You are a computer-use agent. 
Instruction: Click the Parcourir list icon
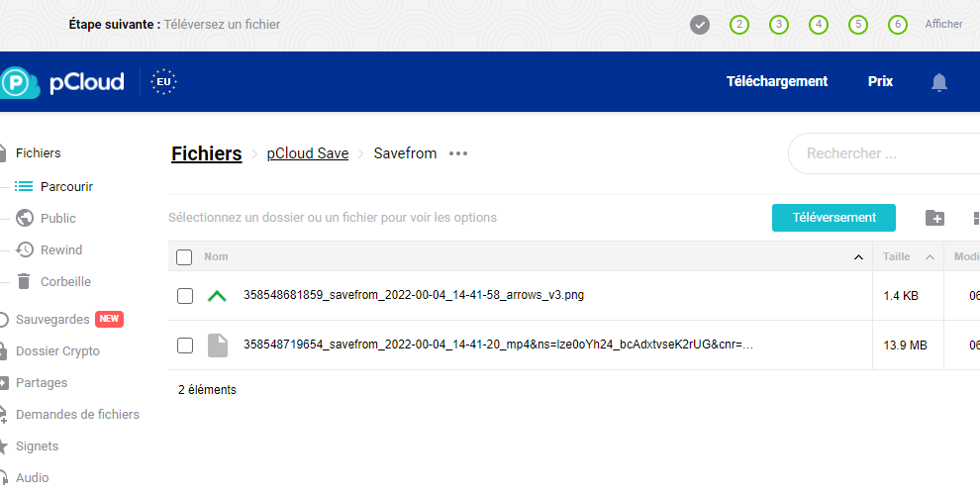pyautogui.click(x=24, y=186)
